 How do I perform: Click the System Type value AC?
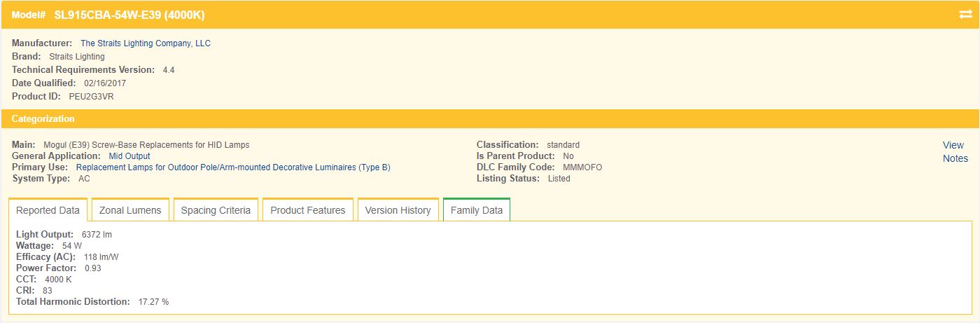point(84,179)
